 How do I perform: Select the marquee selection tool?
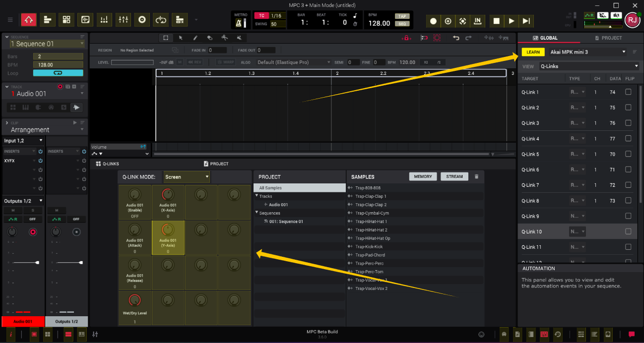pyautogui.click(x=166, y=38)
